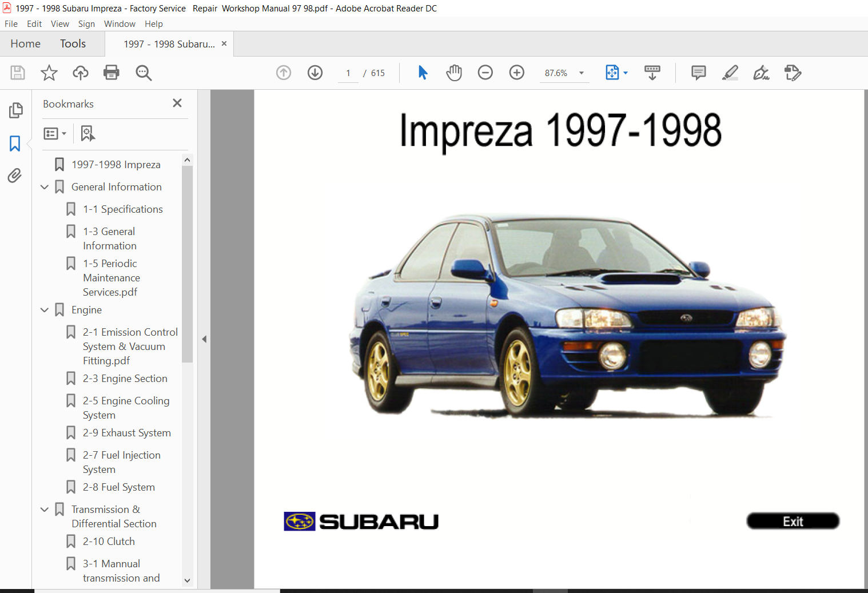
Task: Open 2-1 Emission Control System bookmark
Action: (130, 347)
